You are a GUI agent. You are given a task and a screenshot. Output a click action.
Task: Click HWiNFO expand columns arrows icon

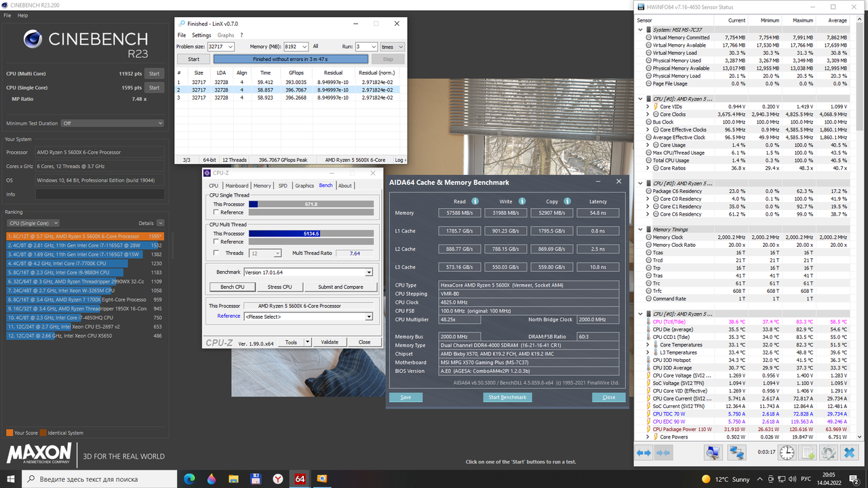click(x=644, y=452)
